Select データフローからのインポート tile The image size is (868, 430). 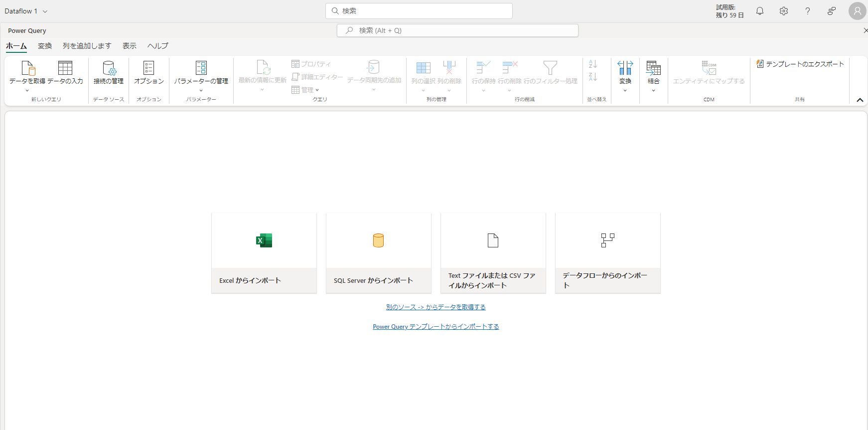(608, 253)
